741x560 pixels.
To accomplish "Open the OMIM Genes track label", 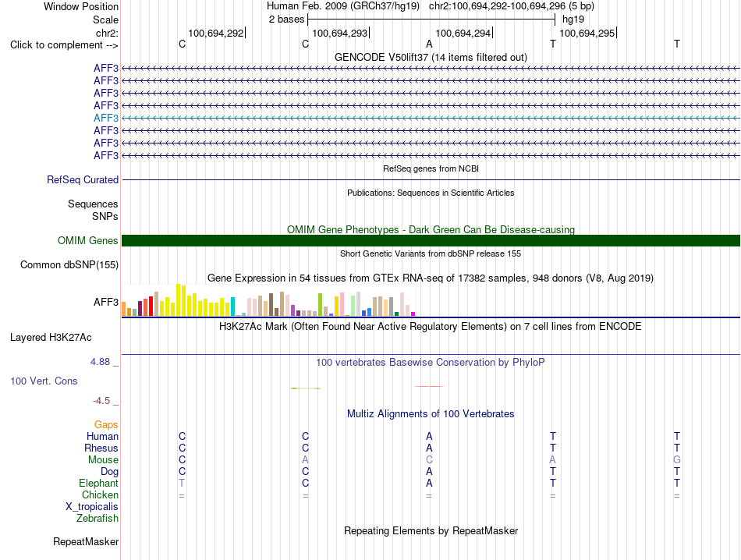I will point(87,240).
